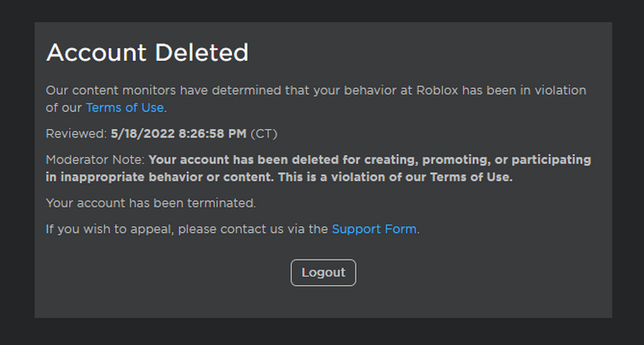The height and width of the screenshot is (345, 644).
Task: Click the Logout button
Action: [323, 272]
